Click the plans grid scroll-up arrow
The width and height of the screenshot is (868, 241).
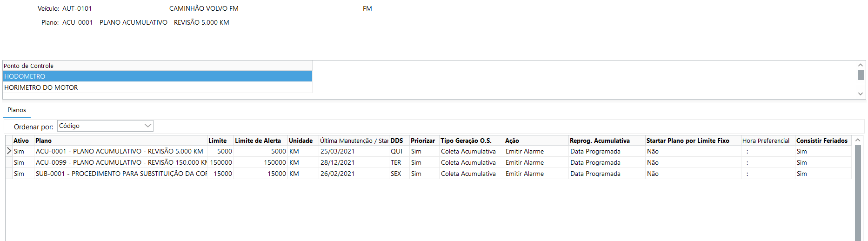[858, 140]
